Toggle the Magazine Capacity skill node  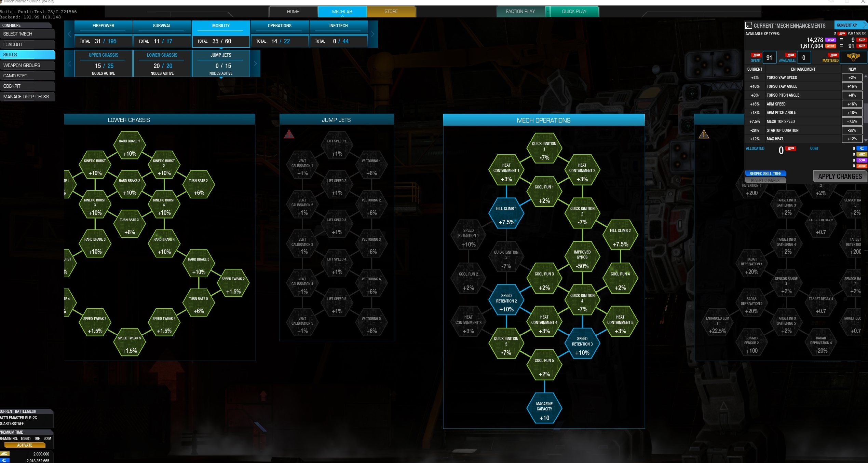coord(544,410)
